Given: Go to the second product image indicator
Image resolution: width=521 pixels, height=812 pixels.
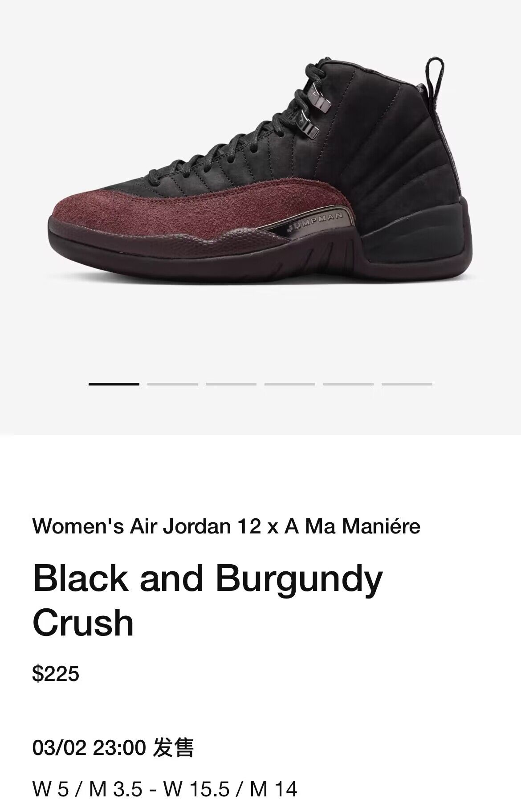Looking at the screenshot, I should tap(172, 384).
